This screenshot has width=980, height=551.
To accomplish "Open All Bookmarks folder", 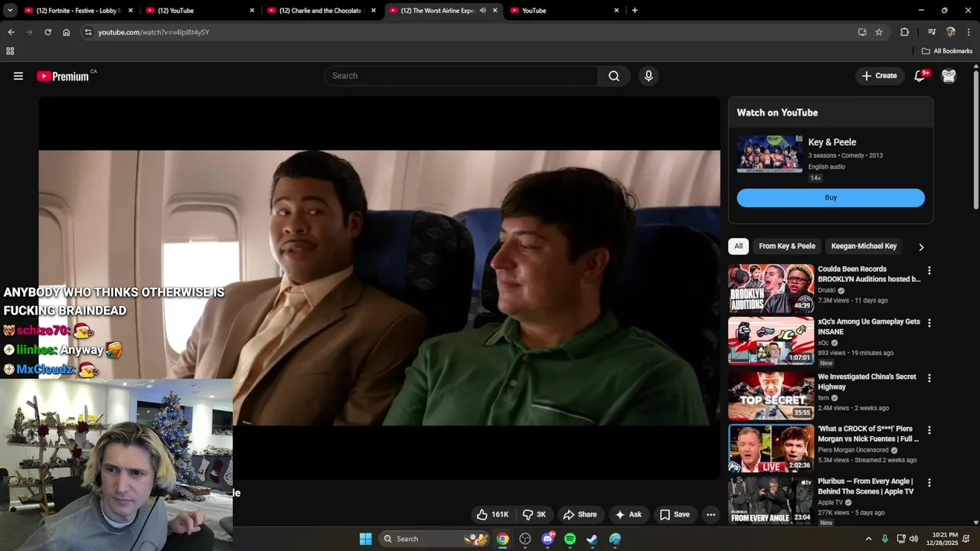I will 947,51.
